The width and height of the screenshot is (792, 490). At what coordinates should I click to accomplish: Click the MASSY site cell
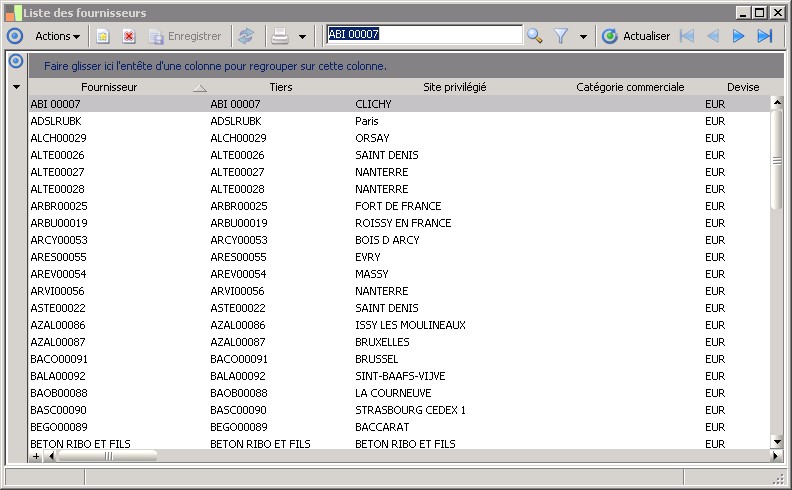point(372,274)
